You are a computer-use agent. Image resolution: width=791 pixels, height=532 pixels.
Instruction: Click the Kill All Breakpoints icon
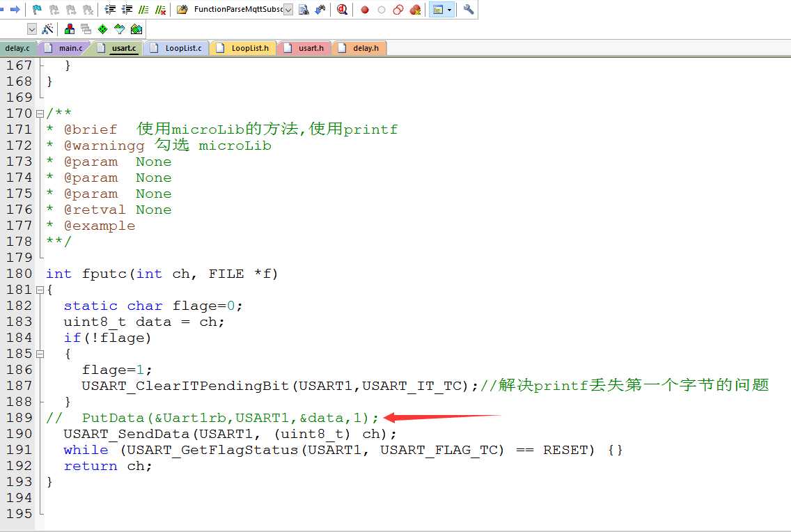[415, 10]
